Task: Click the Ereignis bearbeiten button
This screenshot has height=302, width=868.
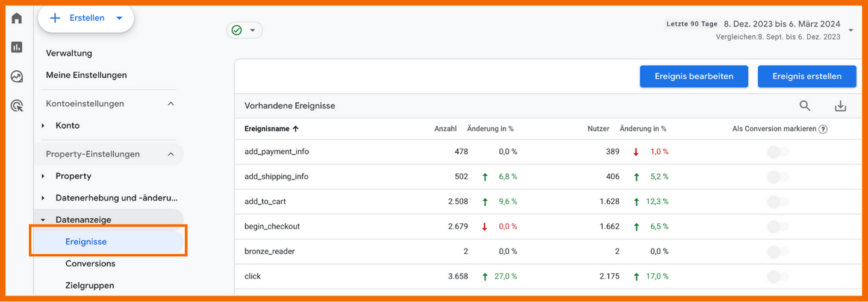Action: click(x=693, y=76)
